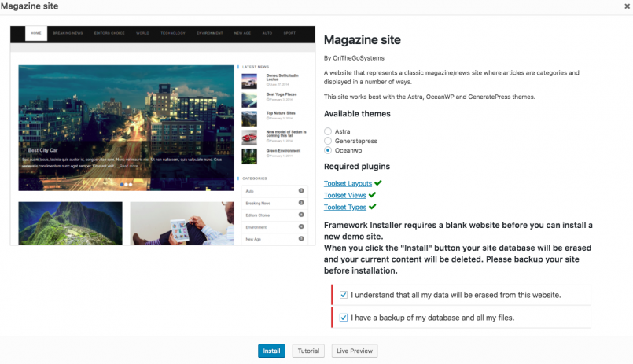Click the tablet reader article image

(182, 223)
